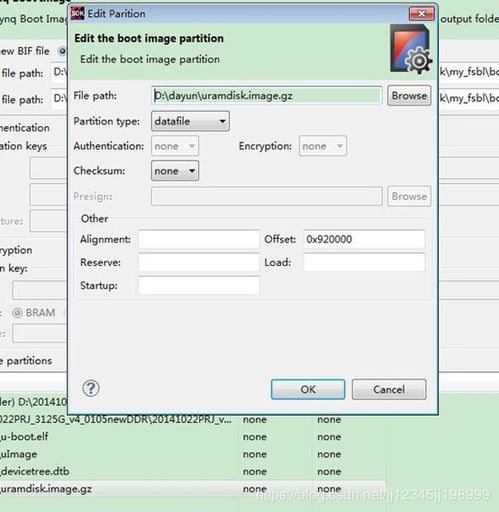Viewport: 499px width, 512px height.
Task: Click the SDK icon in title bar
Action: [77, 14]
